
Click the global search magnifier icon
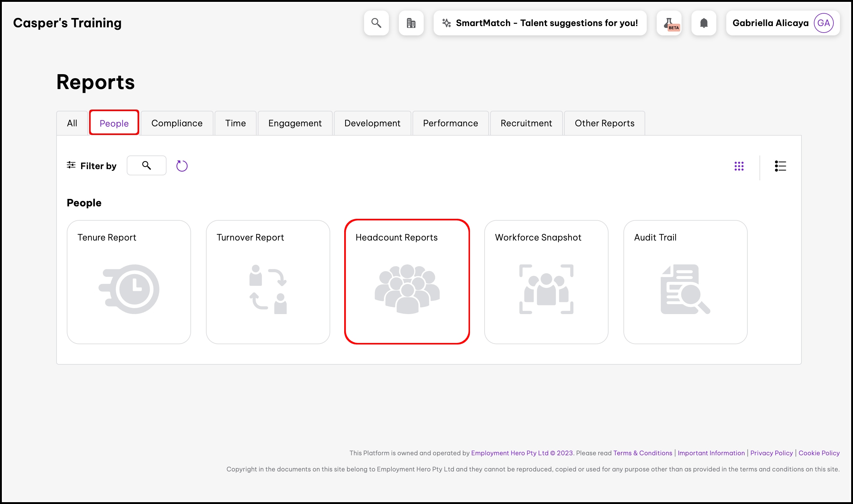point(376,23)
